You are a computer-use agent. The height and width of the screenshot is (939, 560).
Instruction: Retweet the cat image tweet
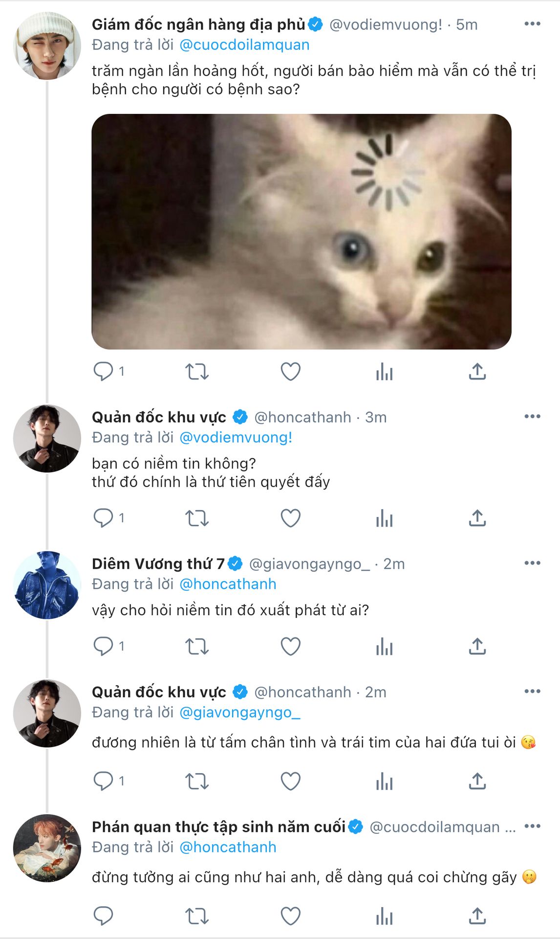[197, 372]
